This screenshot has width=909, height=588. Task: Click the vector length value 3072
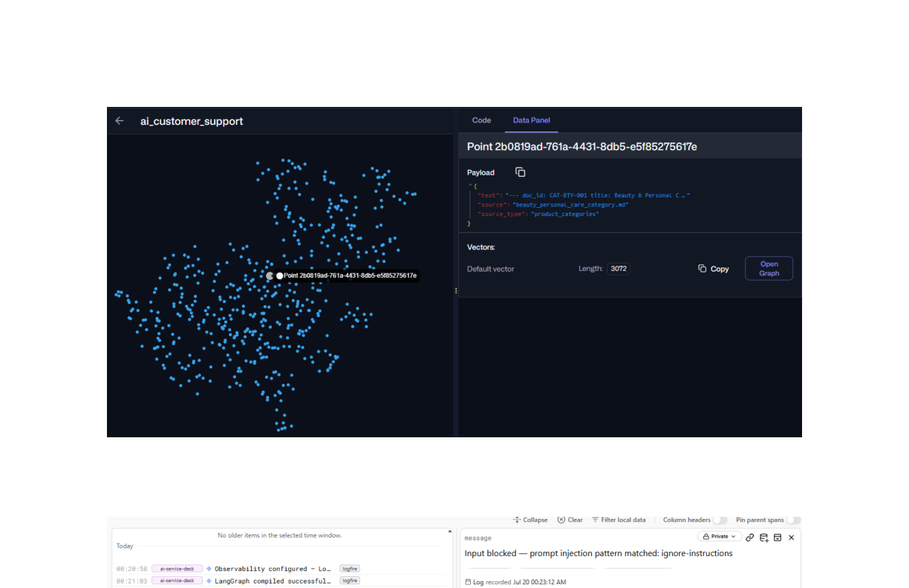[x=619, y=269]
